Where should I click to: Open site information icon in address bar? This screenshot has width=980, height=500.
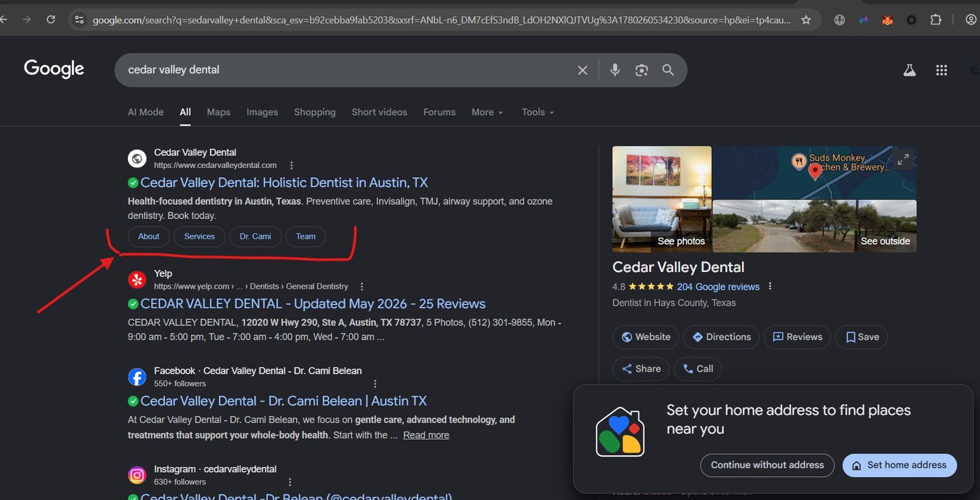pos(79,20)
